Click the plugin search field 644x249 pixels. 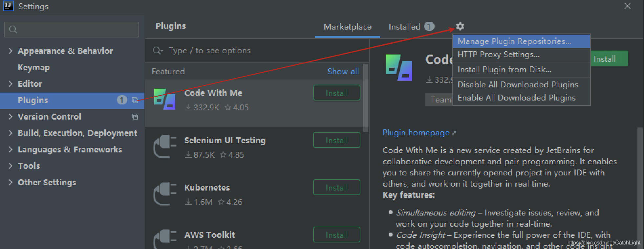click(x=257, y=51)
